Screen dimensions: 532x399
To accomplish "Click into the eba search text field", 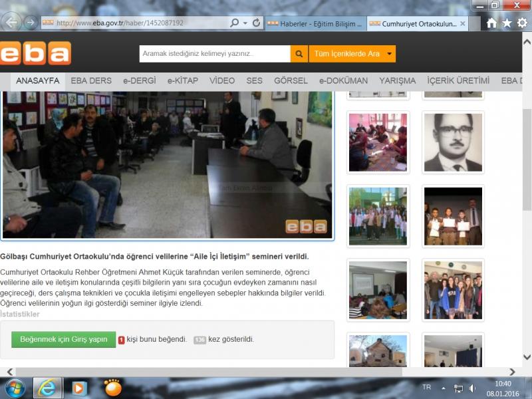I will [x=214, y=54].
